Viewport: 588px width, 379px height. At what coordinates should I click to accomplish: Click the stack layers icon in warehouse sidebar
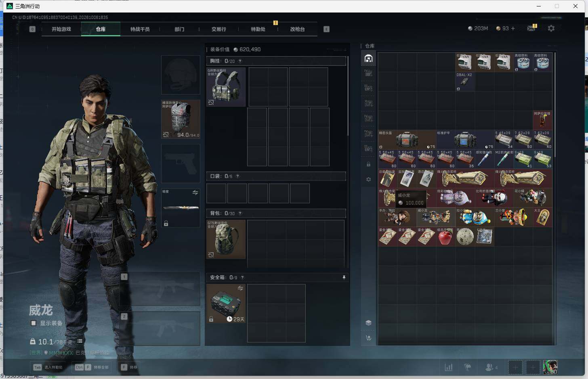(368, 322)
